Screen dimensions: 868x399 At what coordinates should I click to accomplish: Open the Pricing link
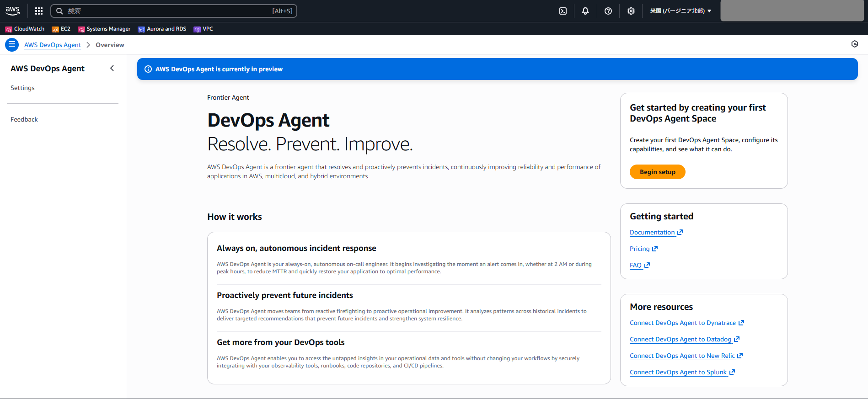point(639,249)
